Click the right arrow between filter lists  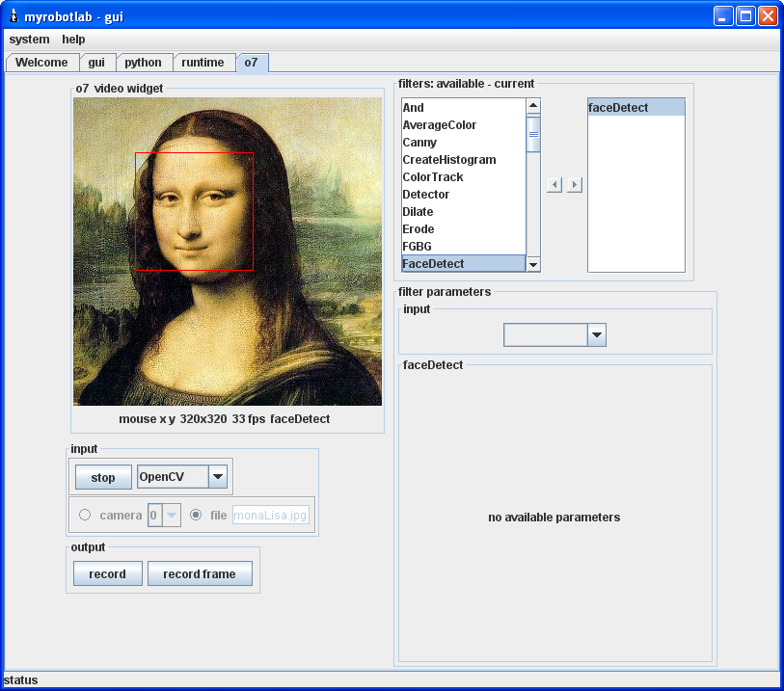pos(575,184)
